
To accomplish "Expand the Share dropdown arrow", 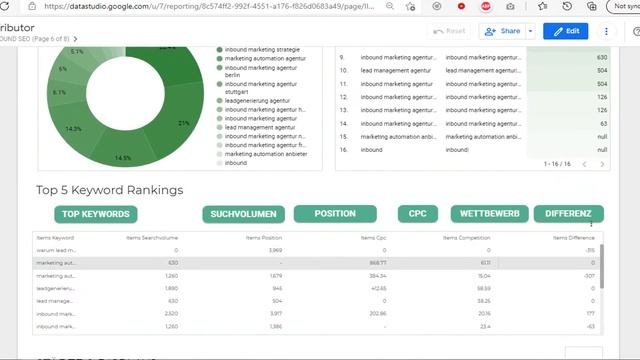I will coord(530,31).
